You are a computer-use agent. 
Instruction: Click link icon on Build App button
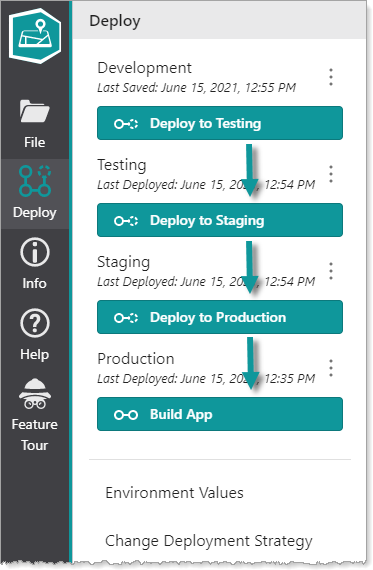pyautogui.click(x=126, y=415)
